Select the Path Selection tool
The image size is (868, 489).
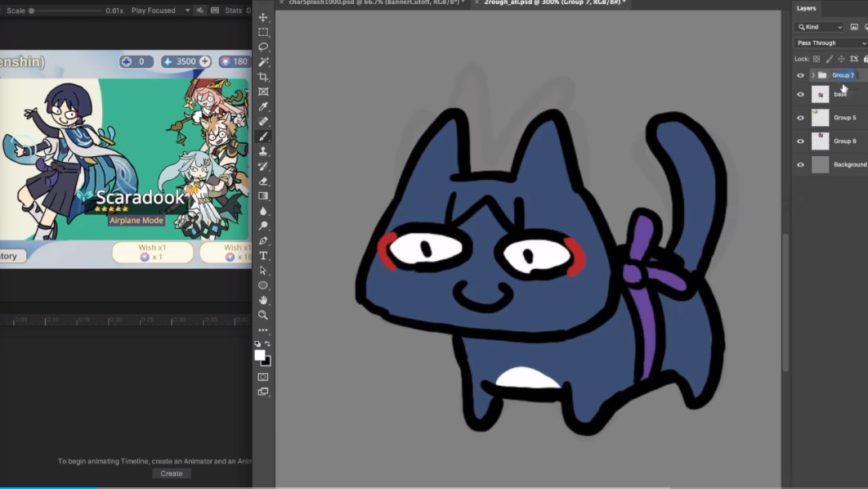click(263, 271)
